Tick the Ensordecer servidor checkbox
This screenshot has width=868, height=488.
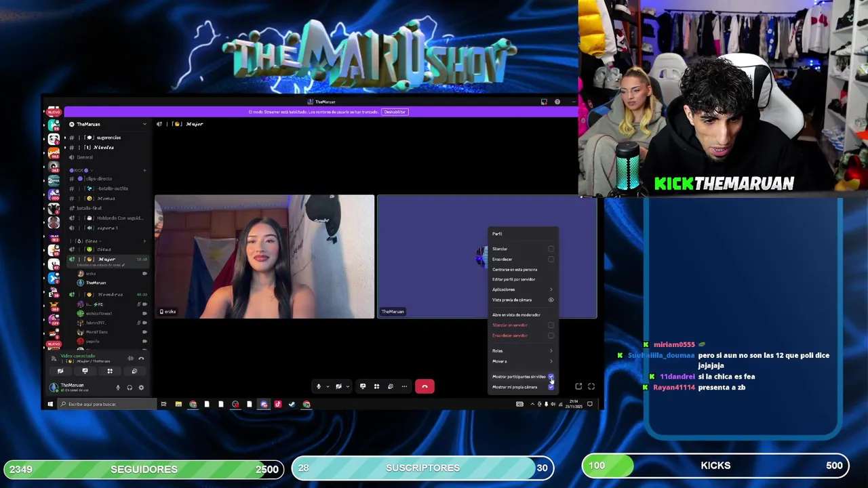tap(551, 335)
